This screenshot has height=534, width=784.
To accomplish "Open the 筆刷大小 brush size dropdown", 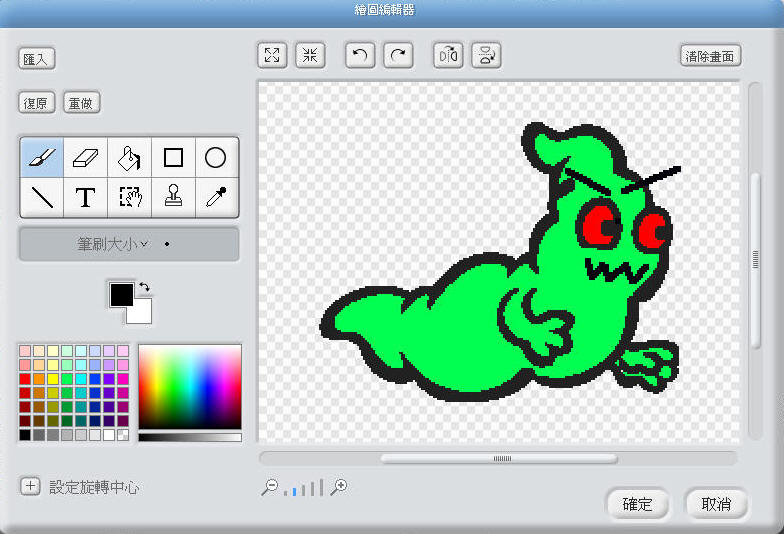I will tap(129, 243).
